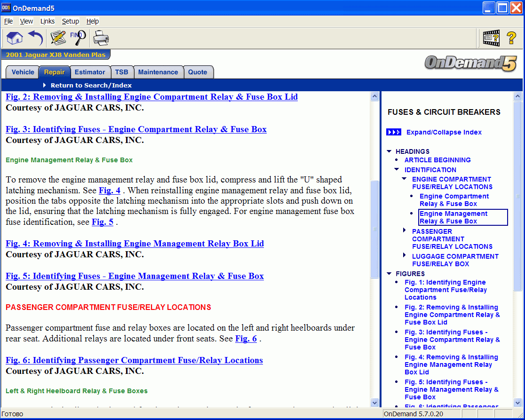Select PASSENGER COMPARTMENT FUSE/RELAY LOCATIONS index item

[x=453, y=239]
